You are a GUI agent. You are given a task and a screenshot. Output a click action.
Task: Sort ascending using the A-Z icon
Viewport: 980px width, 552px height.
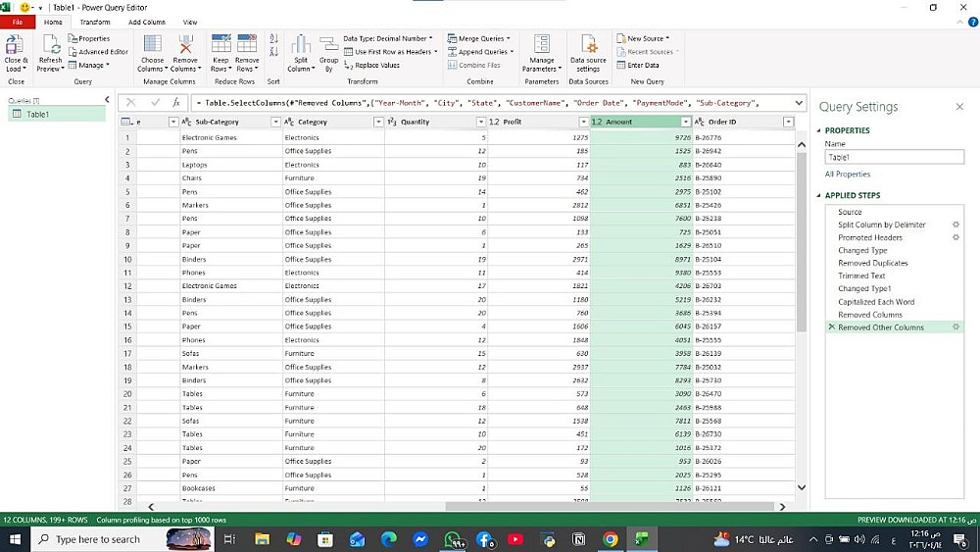click(x=273, y=39)
